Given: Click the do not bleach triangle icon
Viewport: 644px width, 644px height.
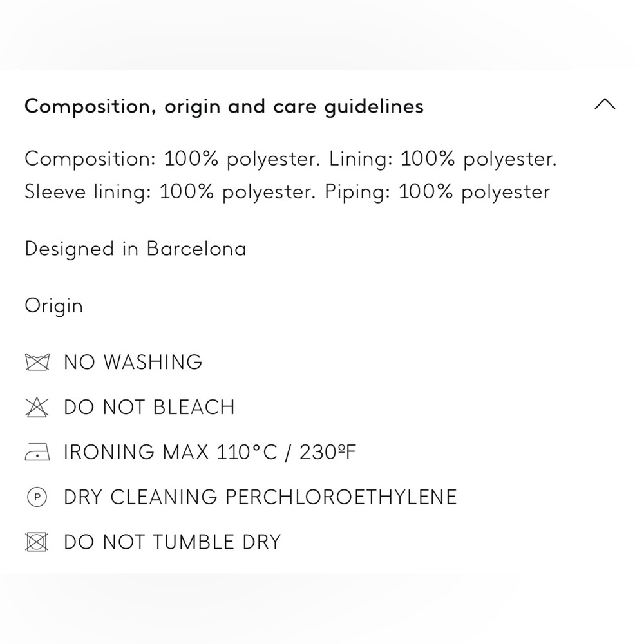Looking at the screenshot, I should coord(37,407).
